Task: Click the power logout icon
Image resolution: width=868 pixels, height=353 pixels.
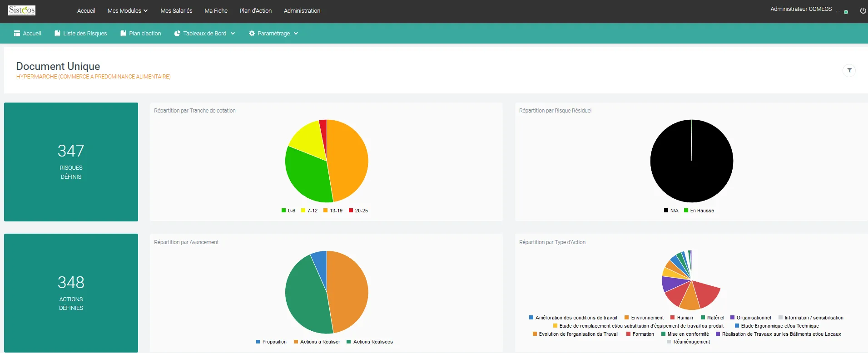Action: (x=863, y=11)
